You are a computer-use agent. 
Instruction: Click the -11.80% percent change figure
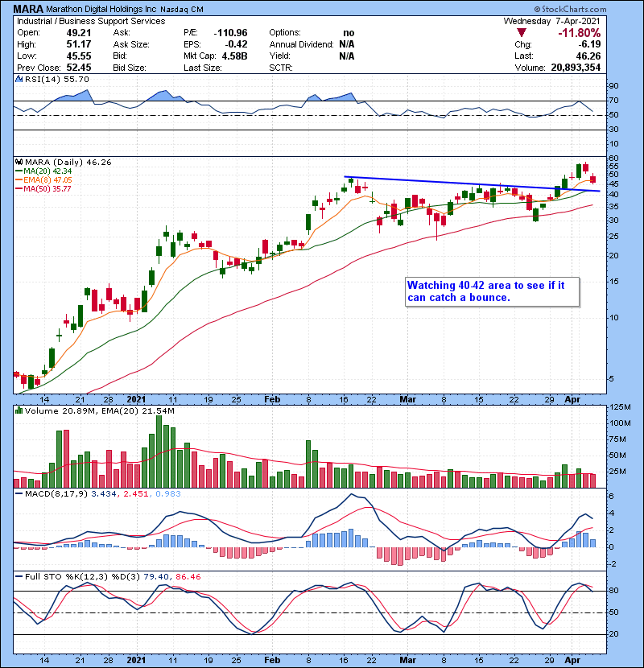click(580, 33)
